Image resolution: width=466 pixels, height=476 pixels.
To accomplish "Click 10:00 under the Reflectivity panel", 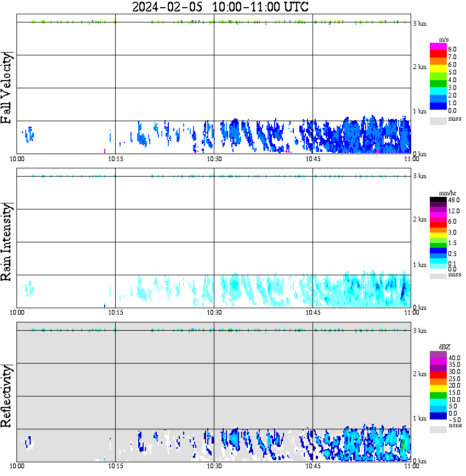I will (x=17, y=466).
